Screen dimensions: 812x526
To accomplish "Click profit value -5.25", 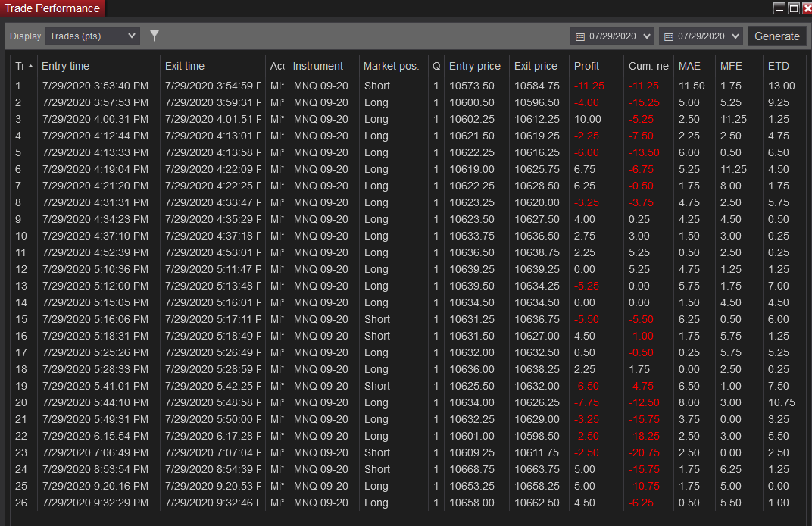I will click(x=586, y=286).
